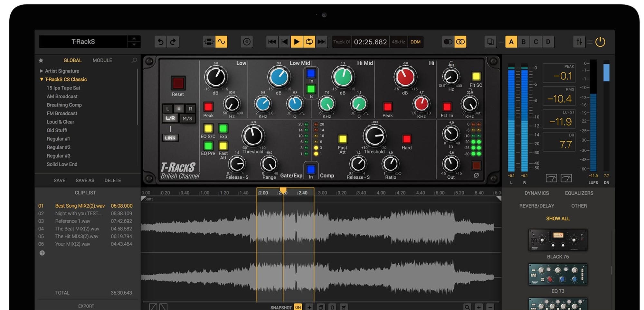Click the timeline playhead marker
Image resolution: width=644 pixels, height=310 pixels.
283,191
